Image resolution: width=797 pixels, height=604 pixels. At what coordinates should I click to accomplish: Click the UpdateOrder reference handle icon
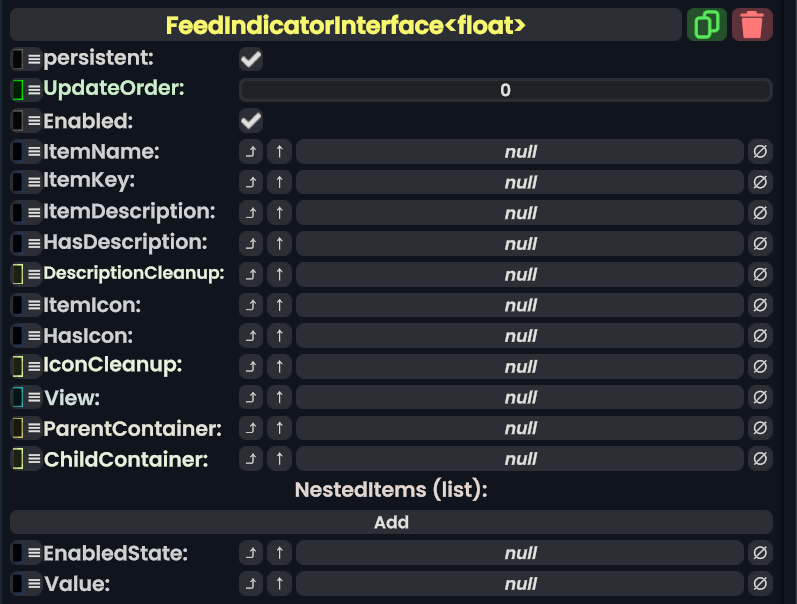coord(18,90)
